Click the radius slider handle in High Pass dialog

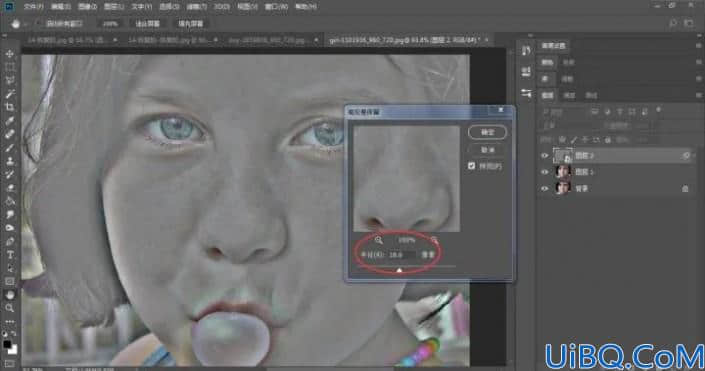point(399,270)
